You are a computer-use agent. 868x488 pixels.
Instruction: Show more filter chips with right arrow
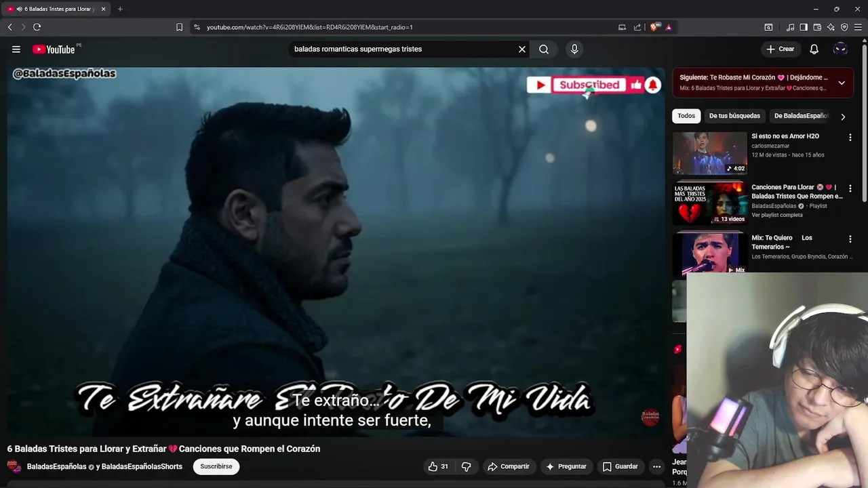pyautogui.click(x=843, y=117)
